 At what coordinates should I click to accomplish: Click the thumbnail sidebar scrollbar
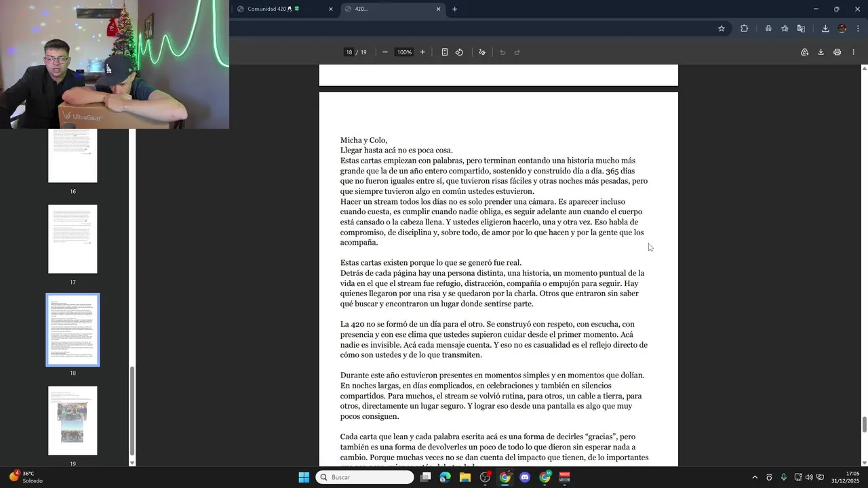[132, 411]
